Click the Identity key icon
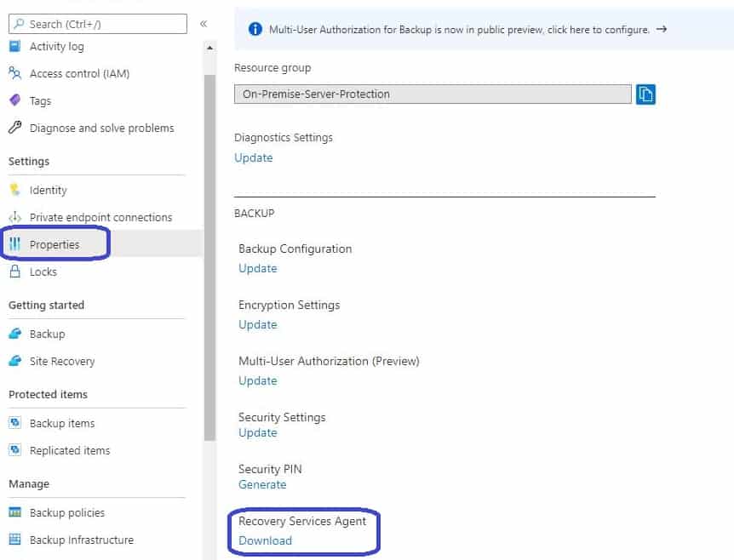 (15, 190)
